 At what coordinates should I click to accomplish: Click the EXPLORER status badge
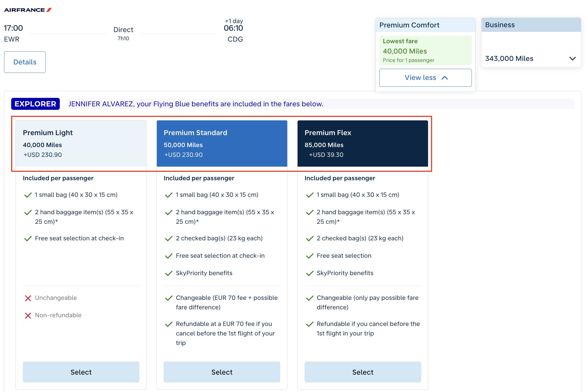click(35, 104)
